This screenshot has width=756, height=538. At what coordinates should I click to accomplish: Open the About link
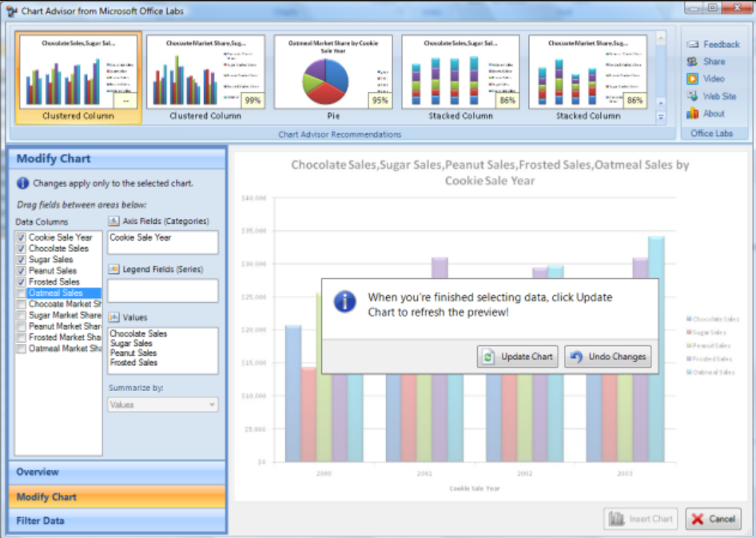click(714, 114)
